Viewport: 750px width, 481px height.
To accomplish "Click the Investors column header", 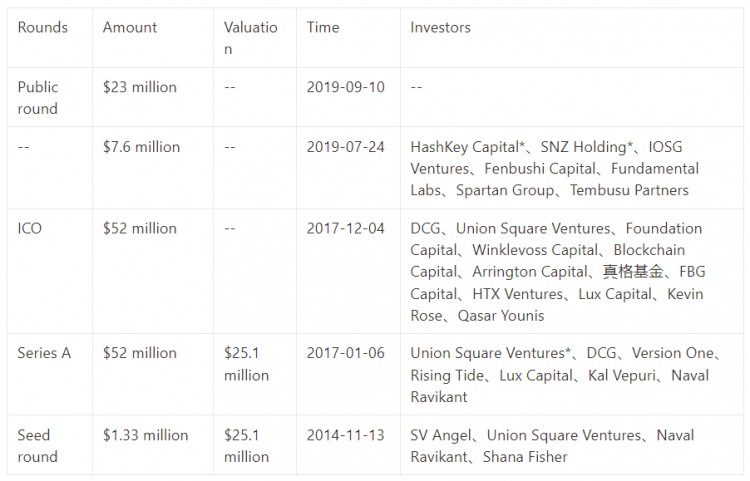I will (440, 27).
